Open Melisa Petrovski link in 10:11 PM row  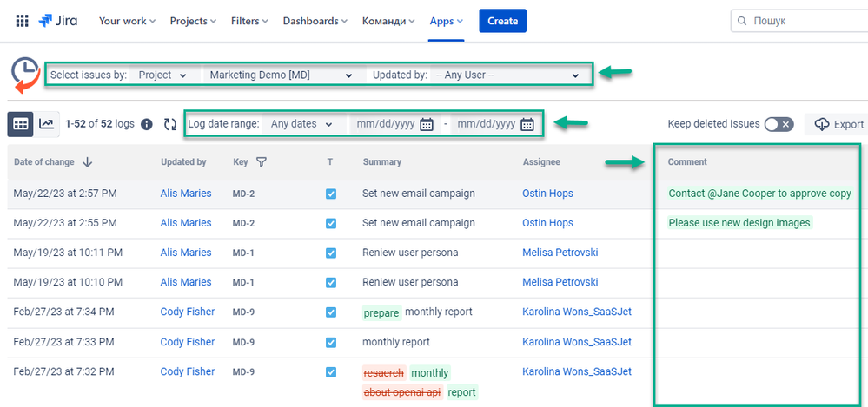click(560, 253)
